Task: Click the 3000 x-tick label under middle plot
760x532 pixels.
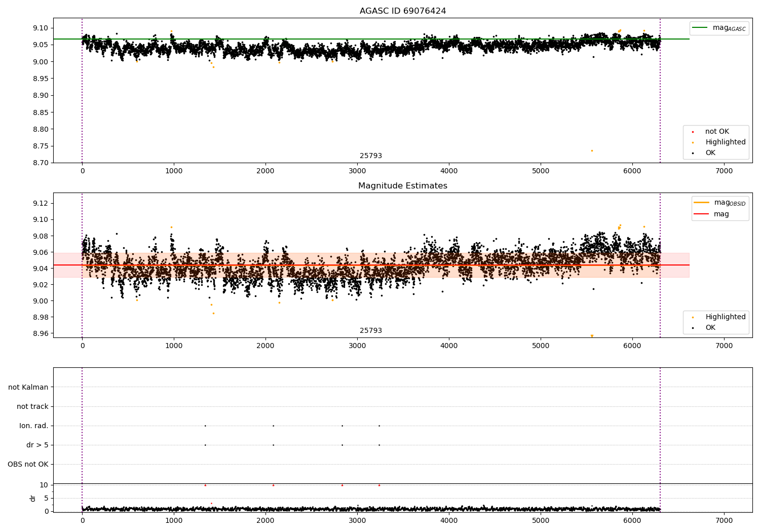Action: (x=357, y=346)
